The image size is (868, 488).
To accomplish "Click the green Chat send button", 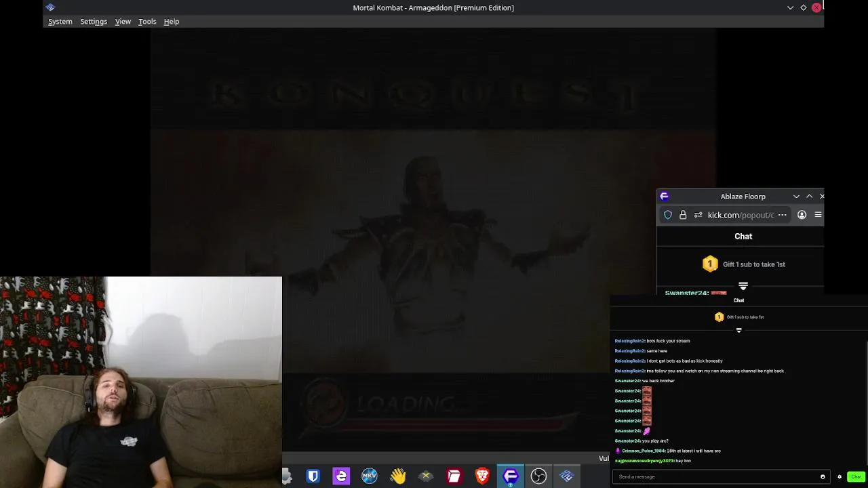I will [x=856, y=476].
